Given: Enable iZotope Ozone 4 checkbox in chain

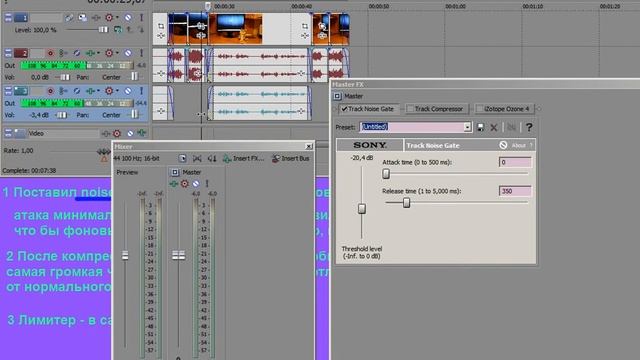Looking at the screenshot, I should [480, 109].
